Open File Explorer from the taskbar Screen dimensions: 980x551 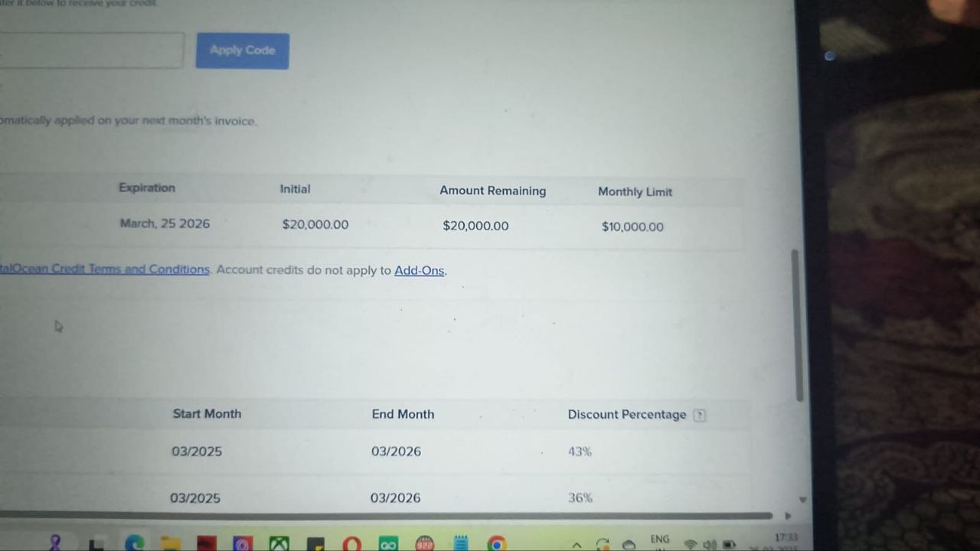click(170, 544)
